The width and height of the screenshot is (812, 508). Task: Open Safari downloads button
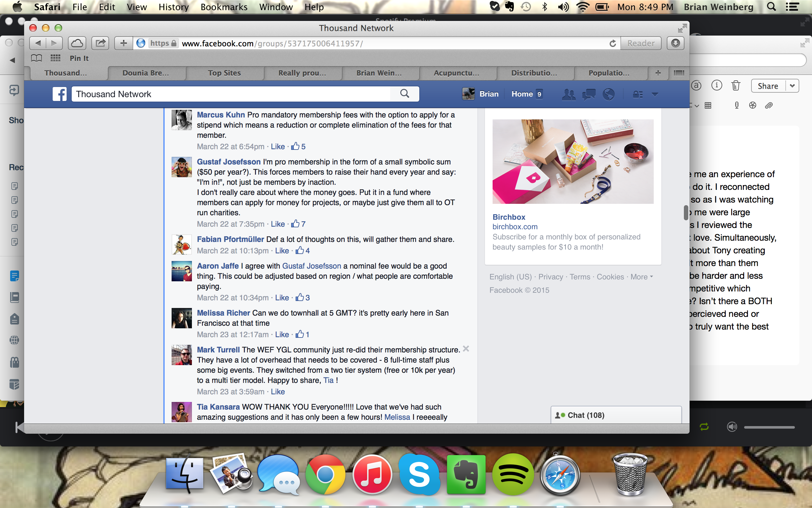[x=675, y=43]
